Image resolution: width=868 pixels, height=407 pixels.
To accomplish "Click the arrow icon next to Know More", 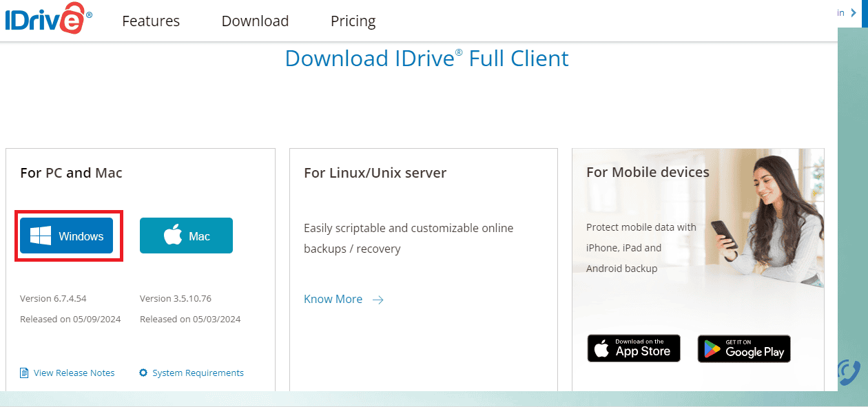I will coord(378,300).
